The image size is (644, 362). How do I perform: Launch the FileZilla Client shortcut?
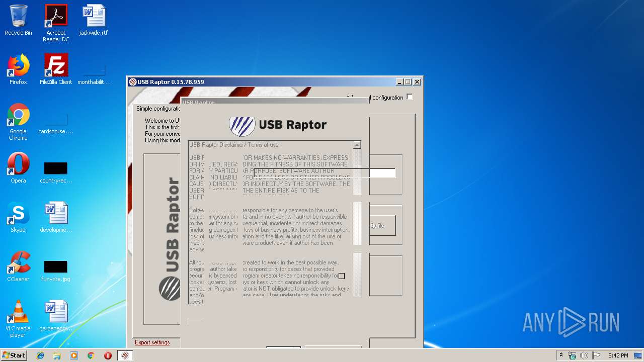point(56,69)
